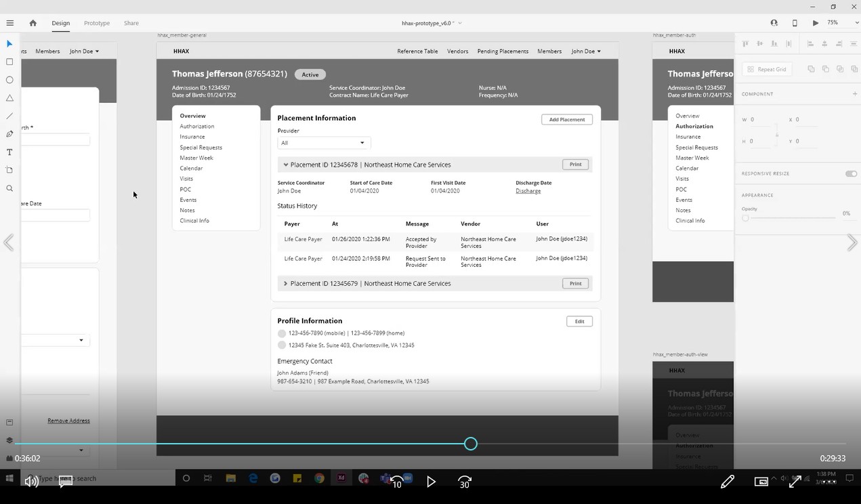Click the boolean Intersect icon
The image size is (861, 504).
[x=839, y=69]
